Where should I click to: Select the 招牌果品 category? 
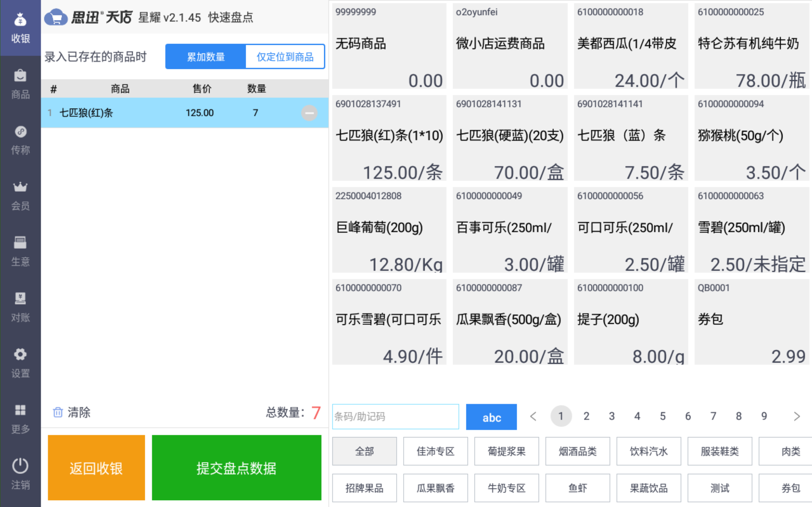coord(365,488)
